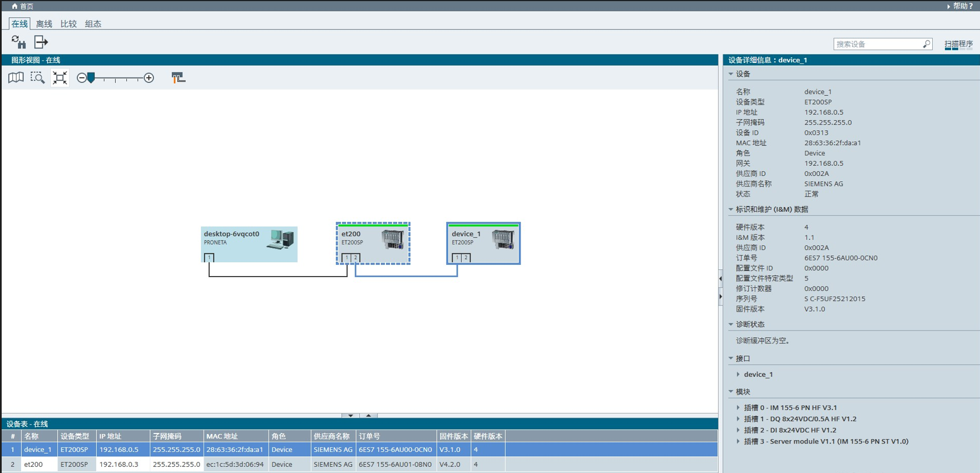This screenshot has height=473, width=980.
Task: Click the export icon in toolbar
Action: (x=41, y=42)
